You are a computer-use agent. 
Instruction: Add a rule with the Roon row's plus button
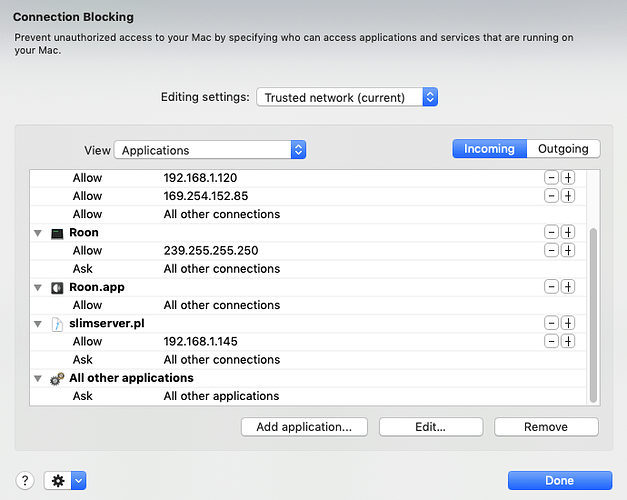568,232
